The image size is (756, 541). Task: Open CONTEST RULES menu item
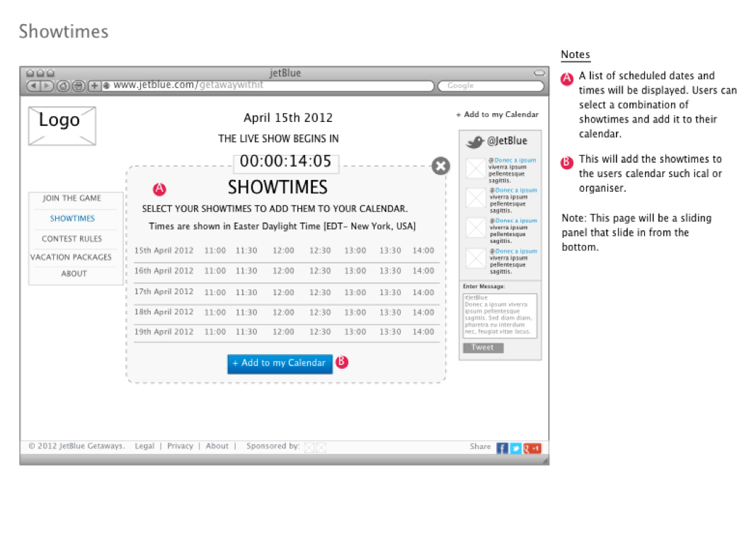[x=71, y=239]
